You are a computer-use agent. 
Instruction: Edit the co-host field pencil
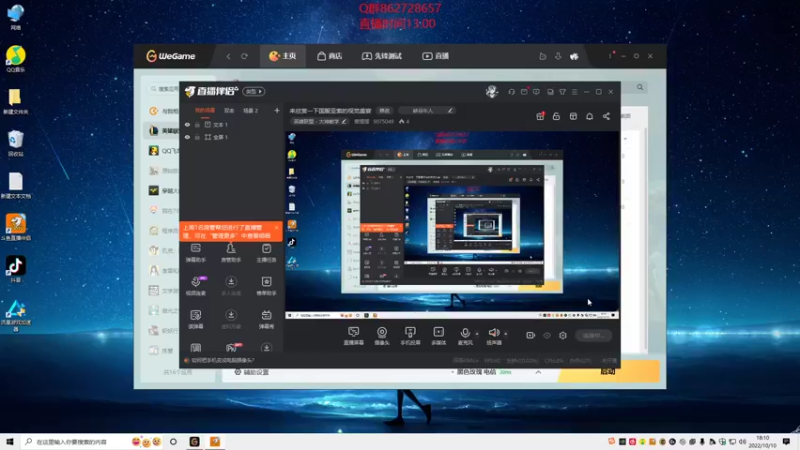(450, 111)
